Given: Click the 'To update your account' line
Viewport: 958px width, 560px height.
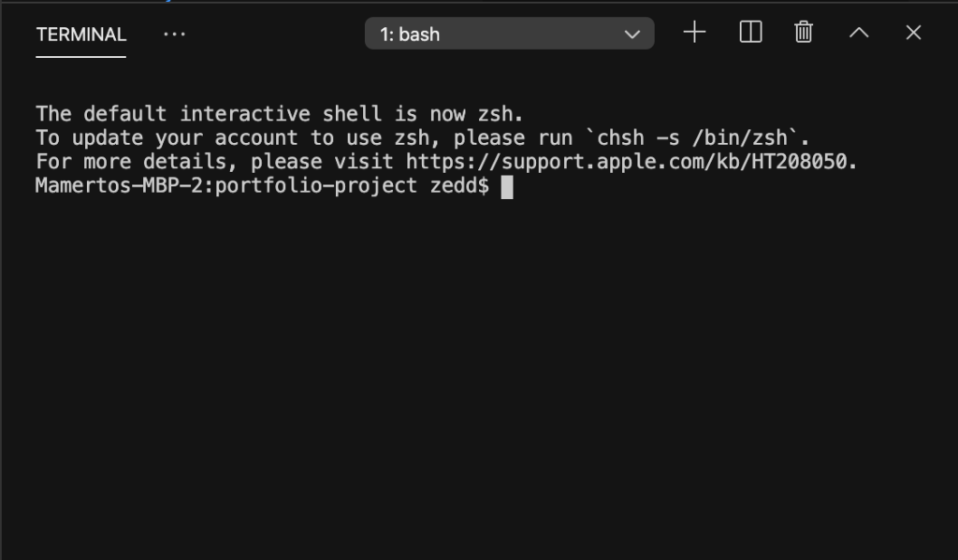Looking at the screenshot, I should tap(423, 138).
